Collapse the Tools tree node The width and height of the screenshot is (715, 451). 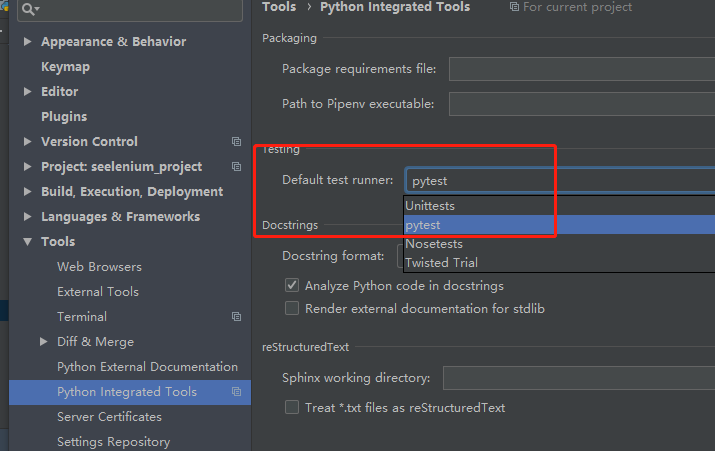coord(28,242)
